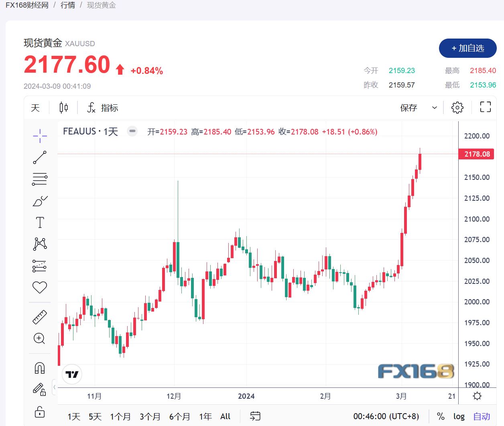Enable magnet snap mode
The width and height of the screenshot is (504, 426).
tap(39, 367)
